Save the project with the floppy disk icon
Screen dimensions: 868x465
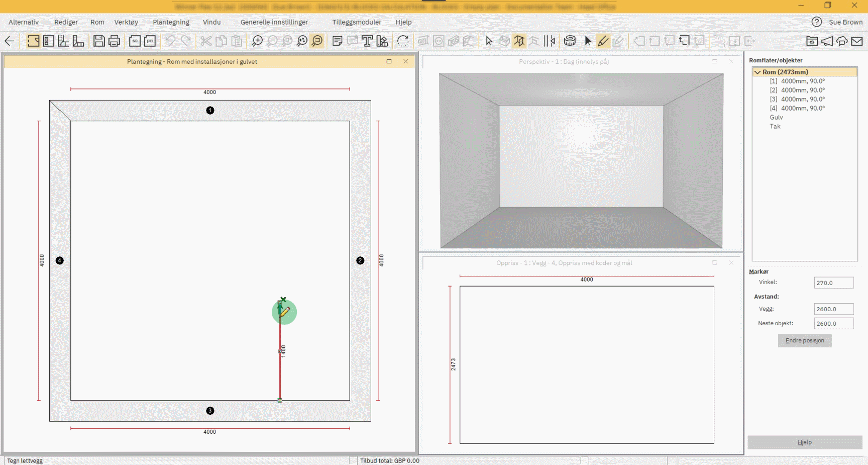[x=99, y=41]
